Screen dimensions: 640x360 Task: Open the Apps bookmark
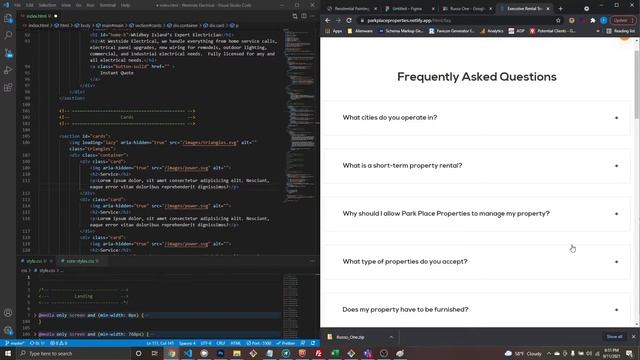(x=334, y=31)
